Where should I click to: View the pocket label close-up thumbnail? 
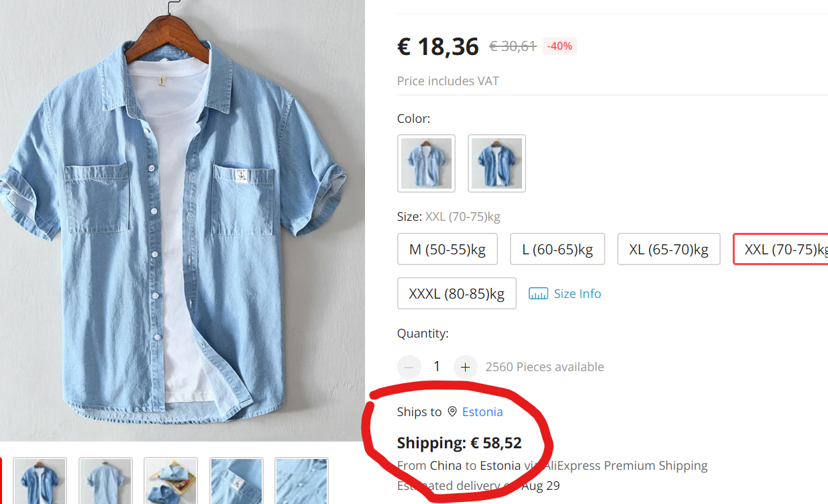tap(236, 481)
